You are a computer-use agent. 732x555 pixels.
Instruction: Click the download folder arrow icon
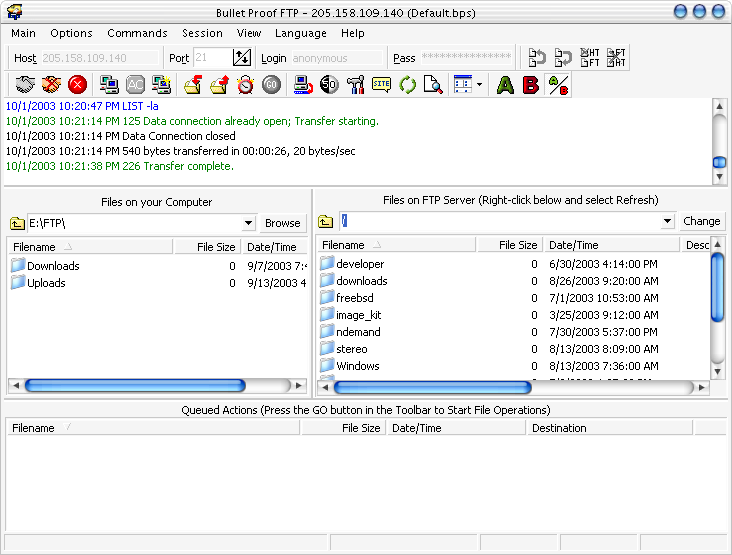[x=193, y=85]
